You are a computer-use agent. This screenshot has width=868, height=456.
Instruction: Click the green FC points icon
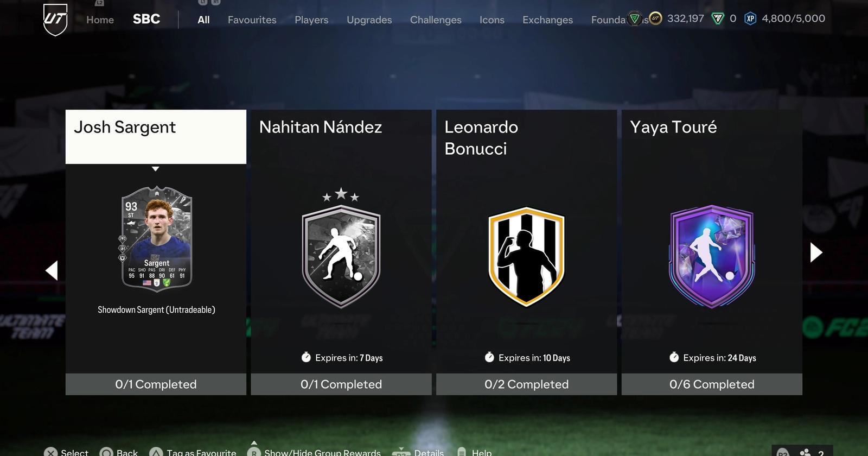point(718,19)
